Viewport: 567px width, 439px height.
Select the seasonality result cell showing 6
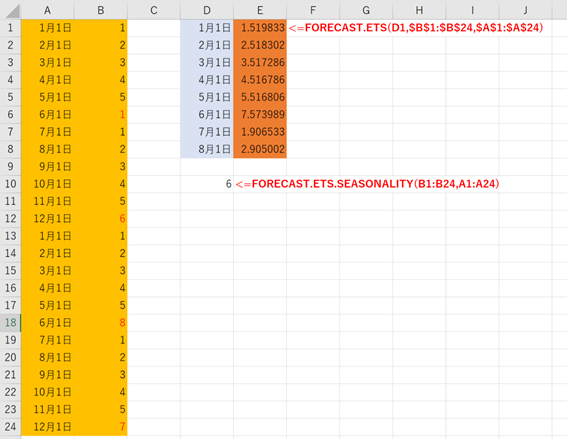[207, 184]
